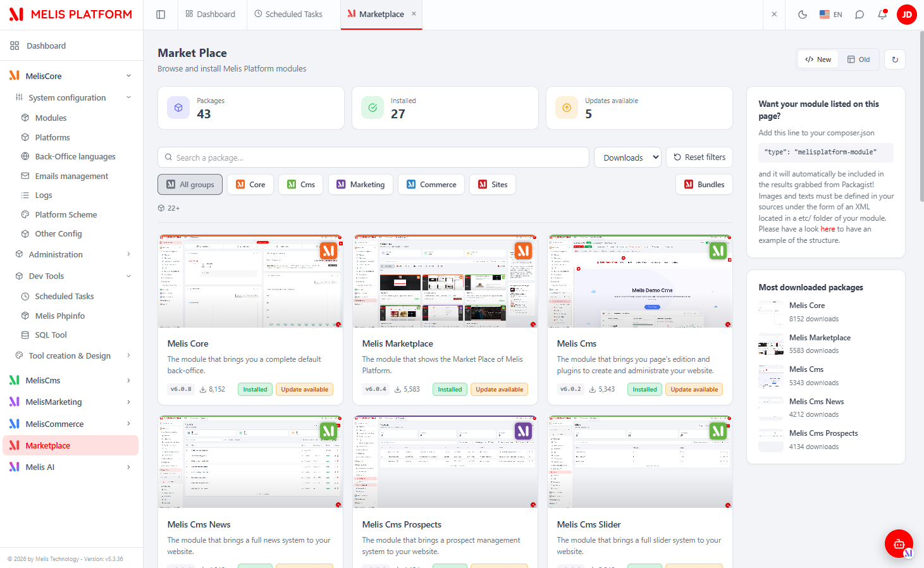
Task: Click the Melis Core card orange logo
Action: [329, 251]
